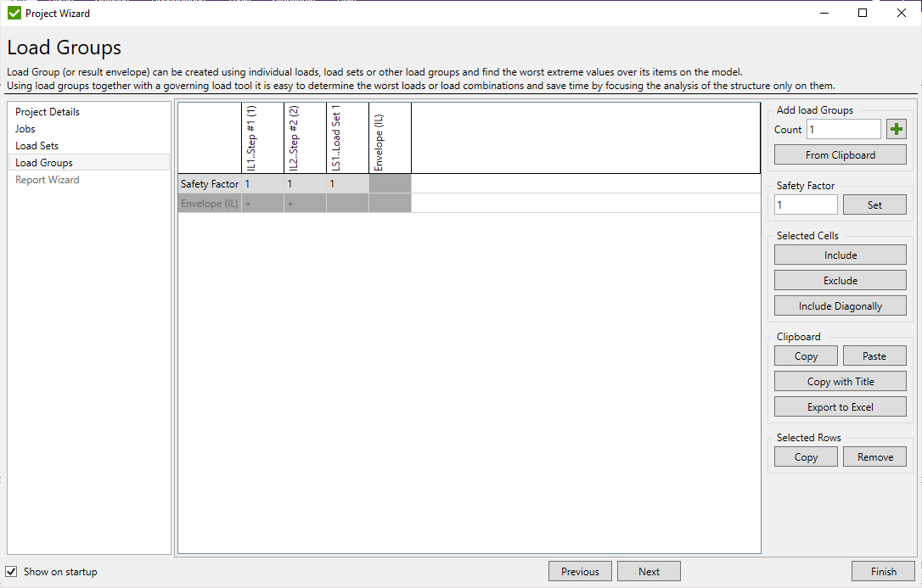
Task: Click the Finish button
Action: (x=883, y=572)
